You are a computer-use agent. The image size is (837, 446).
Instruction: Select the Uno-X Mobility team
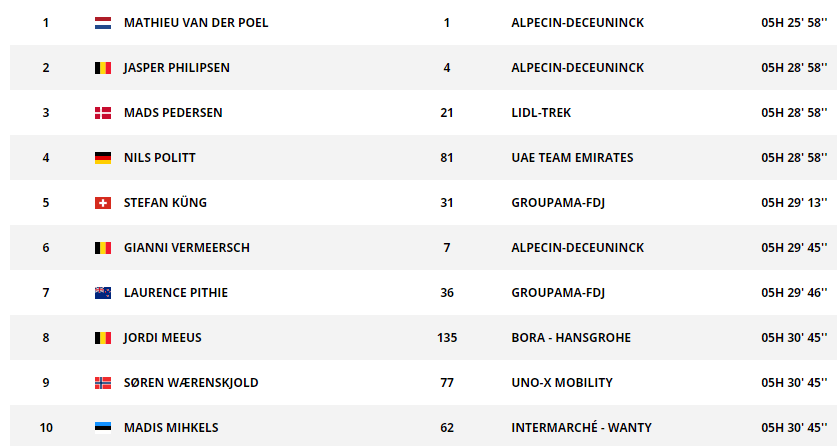click(x=562, y=383)
